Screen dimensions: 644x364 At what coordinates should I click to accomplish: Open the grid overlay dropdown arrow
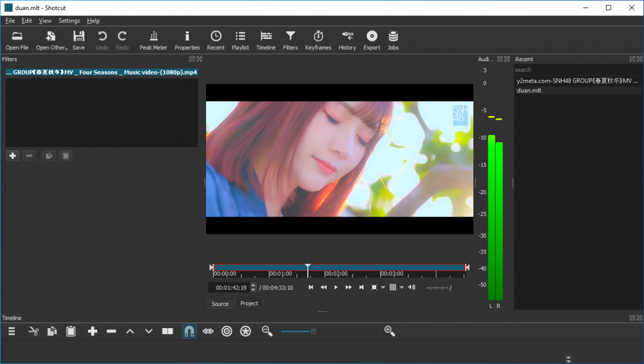pyautogui.click(x=401, y=288)
